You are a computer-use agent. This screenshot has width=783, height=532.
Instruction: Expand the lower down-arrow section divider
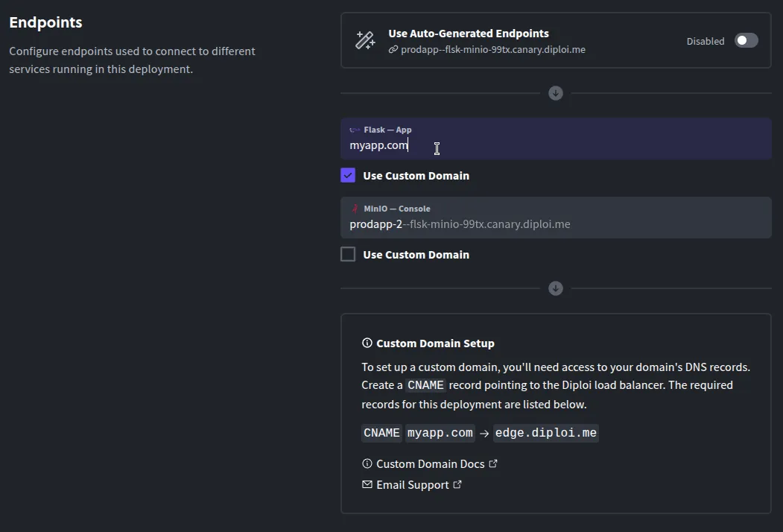point(555,288)
